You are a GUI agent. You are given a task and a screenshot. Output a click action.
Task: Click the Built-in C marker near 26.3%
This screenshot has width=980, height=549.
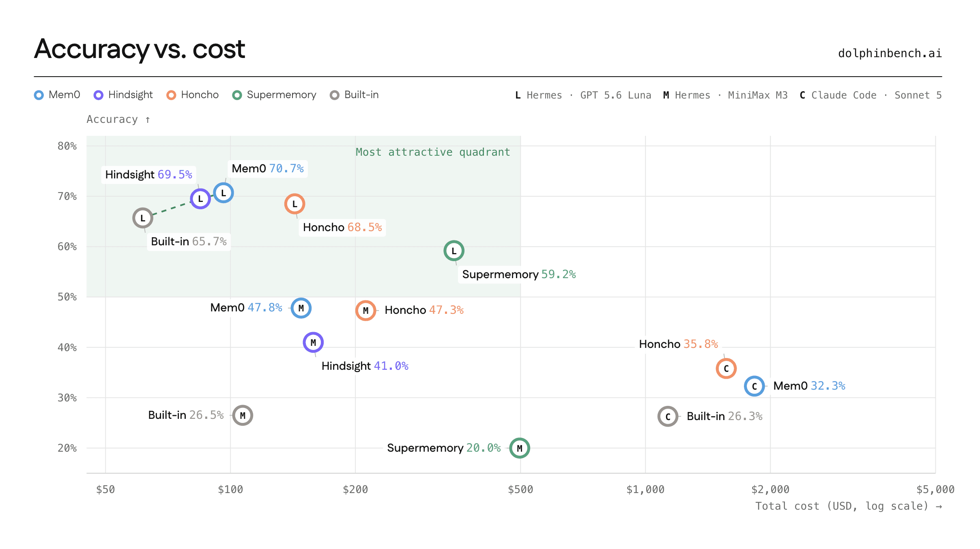point(668,416)
